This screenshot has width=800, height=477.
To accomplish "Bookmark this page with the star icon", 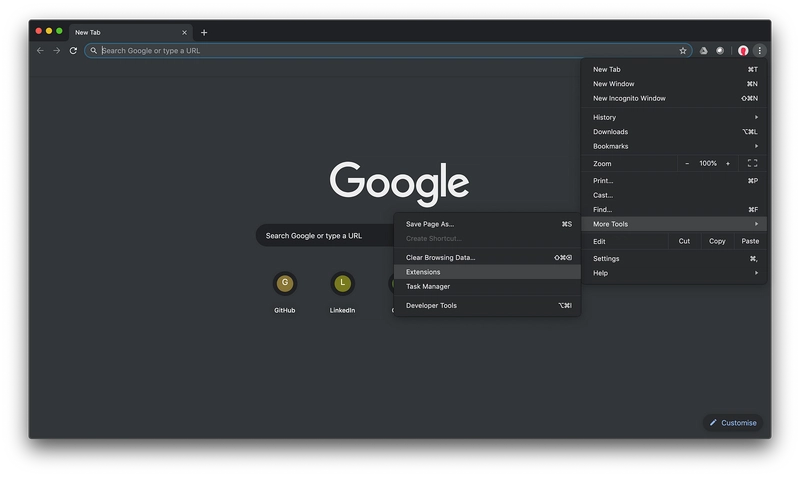I will coord(683,51).
